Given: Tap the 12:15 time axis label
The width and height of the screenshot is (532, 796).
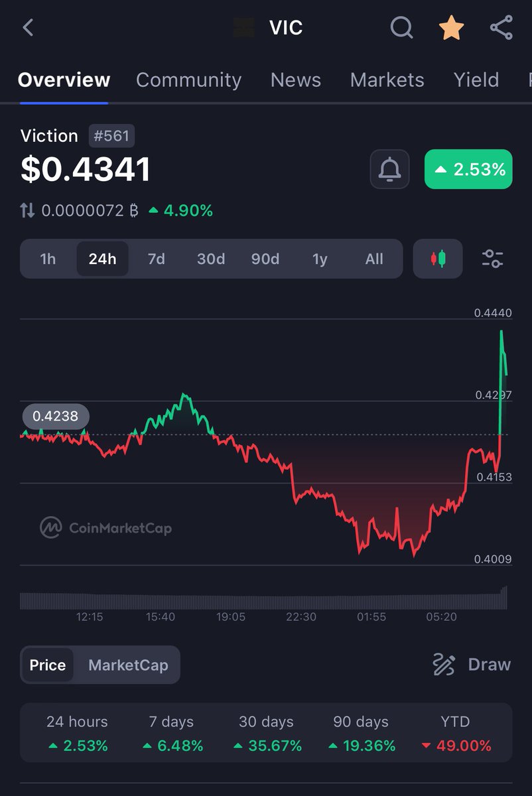Looking at the screenshot, I should pos(90,617).
